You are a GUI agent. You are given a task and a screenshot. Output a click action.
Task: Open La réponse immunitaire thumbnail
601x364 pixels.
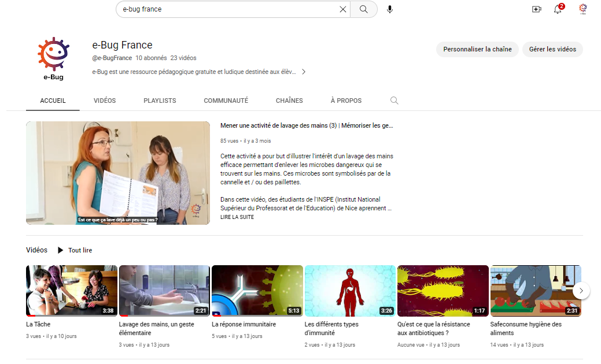[x=257, y=291]
